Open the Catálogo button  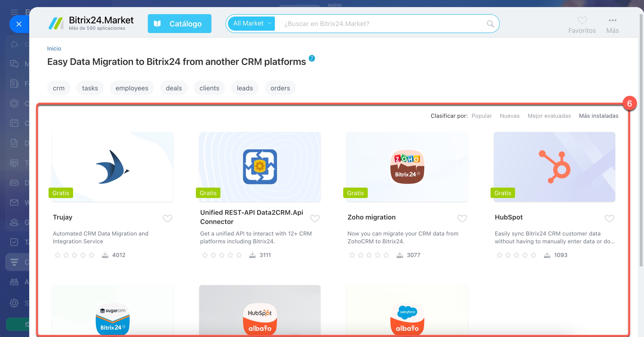(179, 24)
